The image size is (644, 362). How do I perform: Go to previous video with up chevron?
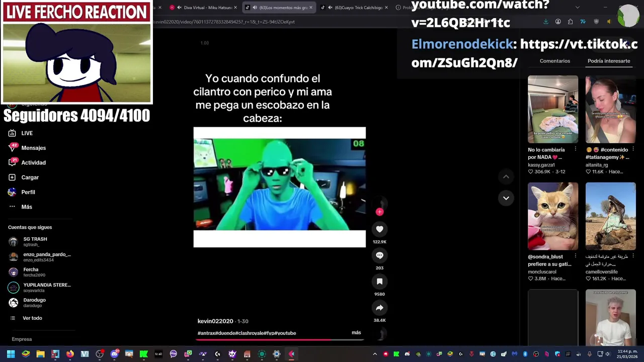coord(506,176)
